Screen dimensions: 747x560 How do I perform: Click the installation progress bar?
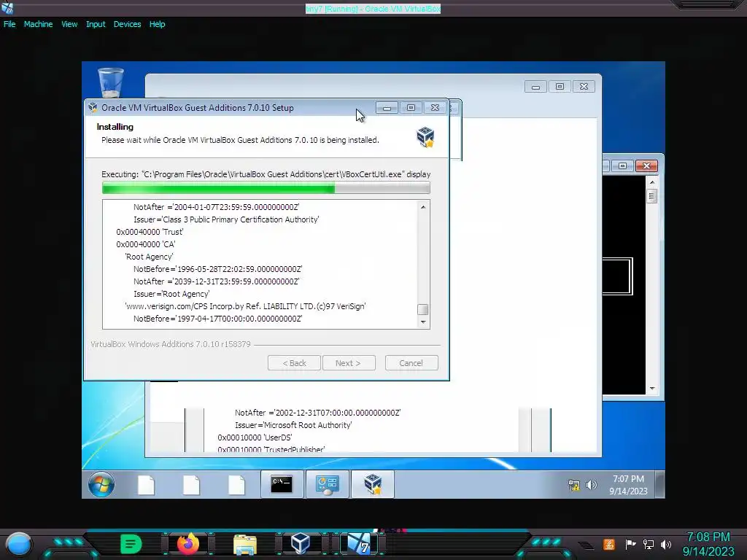266,188
